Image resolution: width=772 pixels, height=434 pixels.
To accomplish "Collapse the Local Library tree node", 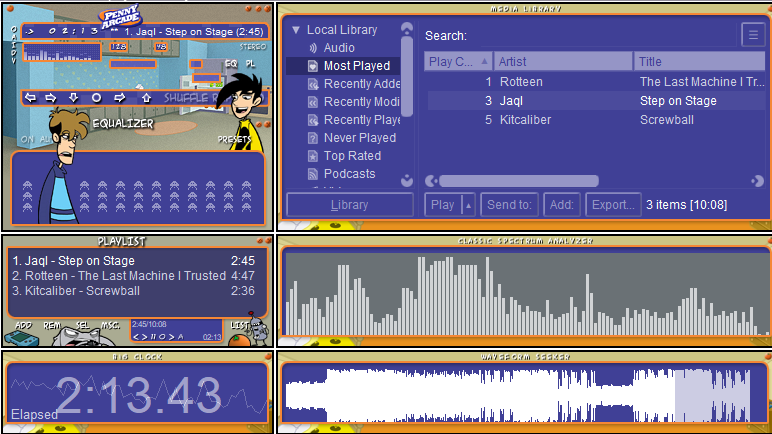I will point(296,30).
